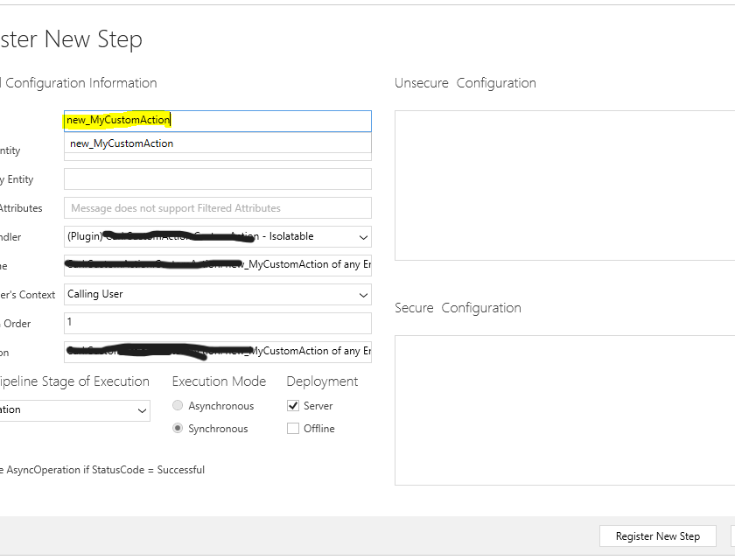Viewport: 735px width, 560px height.
Task: Enable the Offline deployment checkbox
Action: tap(293, 429)
